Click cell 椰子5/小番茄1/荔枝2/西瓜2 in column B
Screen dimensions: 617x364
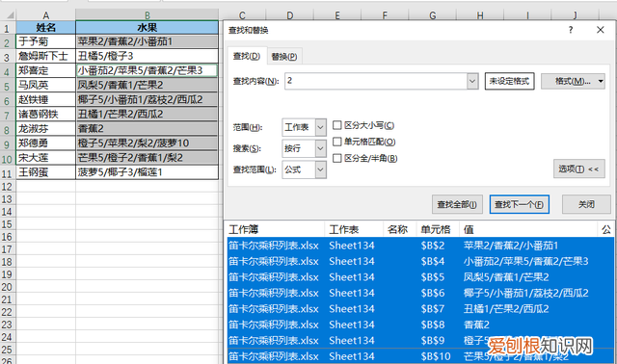coord(148,100)
